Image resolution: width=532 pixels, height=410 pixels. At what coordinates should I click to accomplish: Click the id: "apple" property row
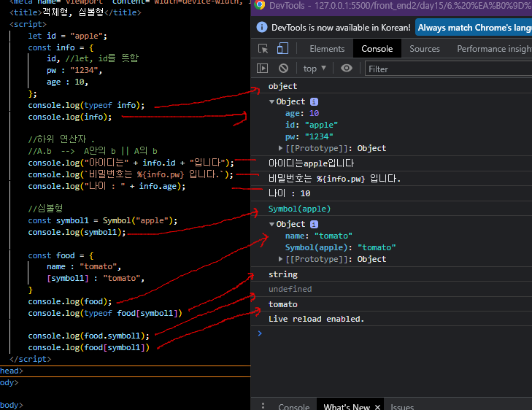pyautogui.click(x=312, y=125)
